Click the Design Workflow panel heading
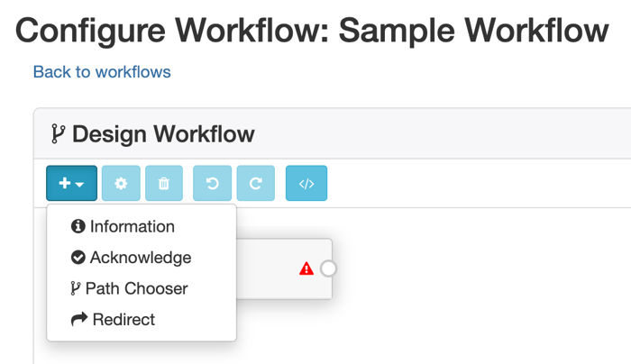Viewport: 631px width, 364px height. [x=163, y=134]
